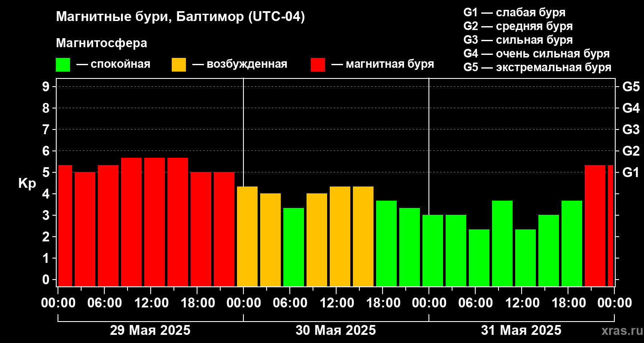The height and width of the screenshot is (343, 644).
Task: Click the '12:00' time label for 31 Мая
Action: pyautogui.click(x=522, y=303)
